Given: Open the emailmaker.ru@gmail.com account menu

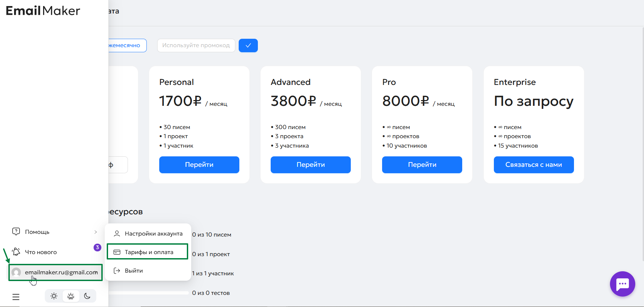Looking at the screenshot, I should coord(61,272).
